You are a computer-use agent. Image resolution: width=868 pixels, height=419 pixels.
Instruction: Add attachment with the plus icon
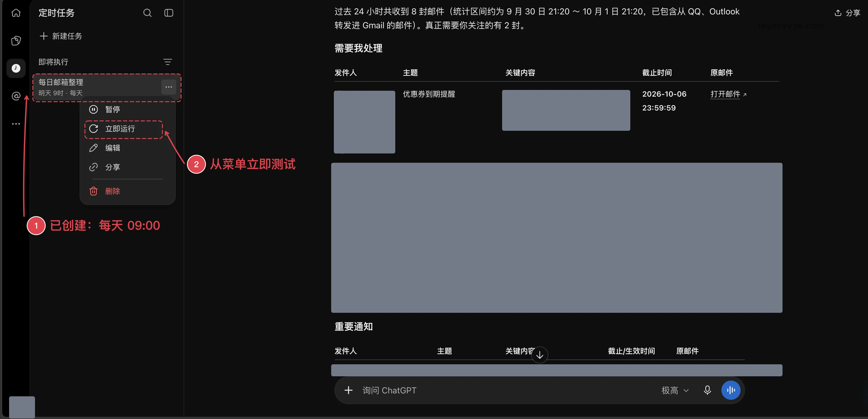tap(349, 390)
